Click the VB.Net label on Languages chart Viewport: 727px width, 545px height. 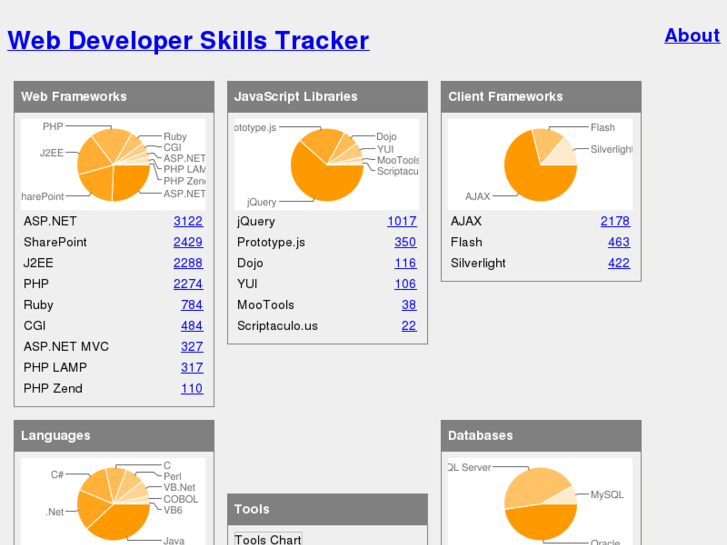click(x=179, y=487)
